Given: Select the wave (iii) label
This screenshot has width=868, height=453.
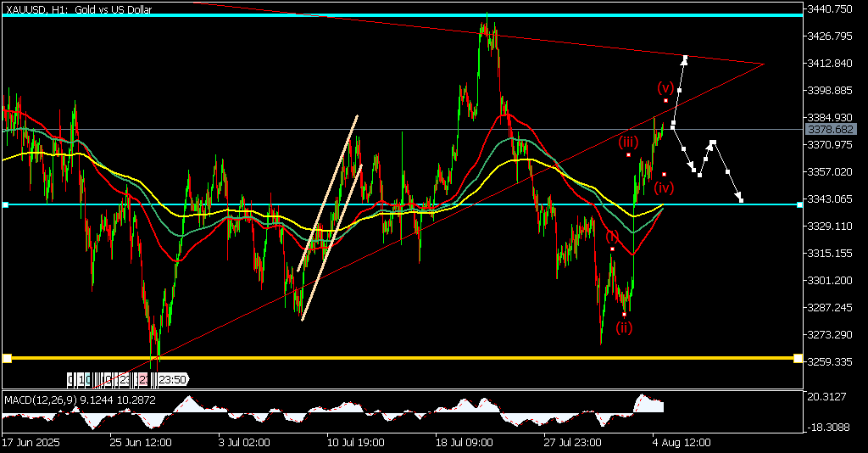Looking at the screenshot, I should (628, 143).
